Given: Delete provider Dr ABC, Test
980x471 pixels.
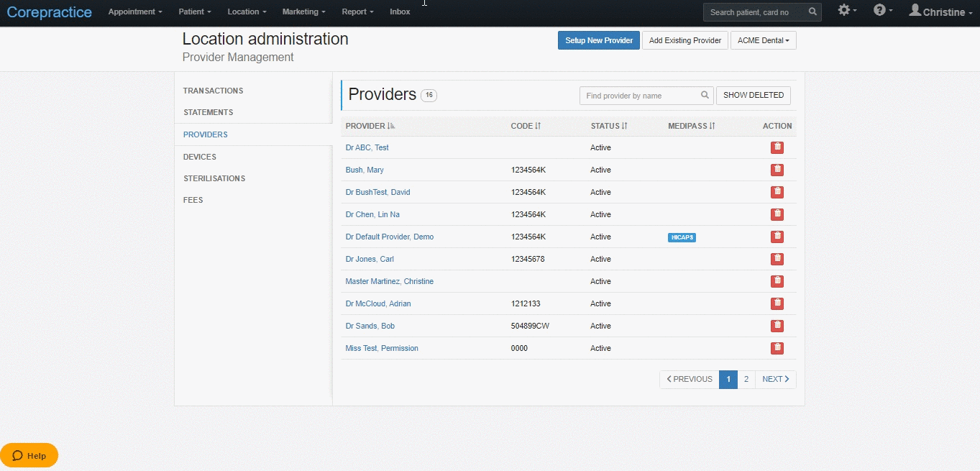Looking at the screenshot, I should (x=777, y=147).
